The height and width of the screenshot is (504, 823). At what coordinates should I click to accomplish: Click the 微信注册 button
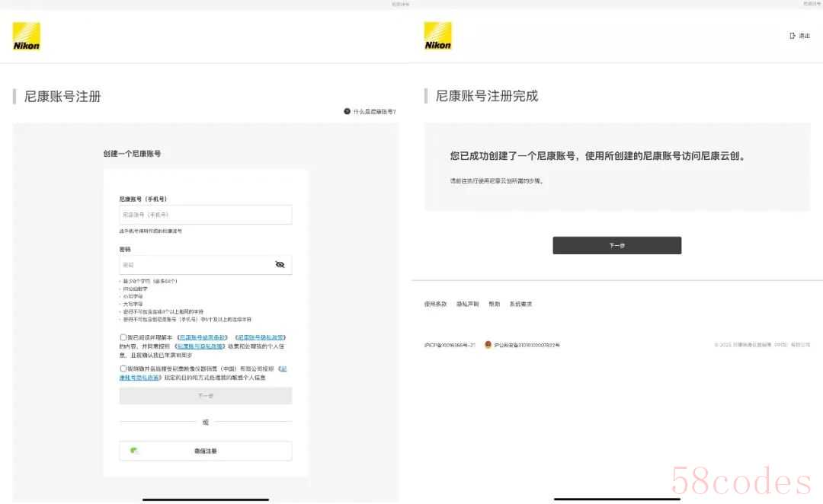coord(205,451)
